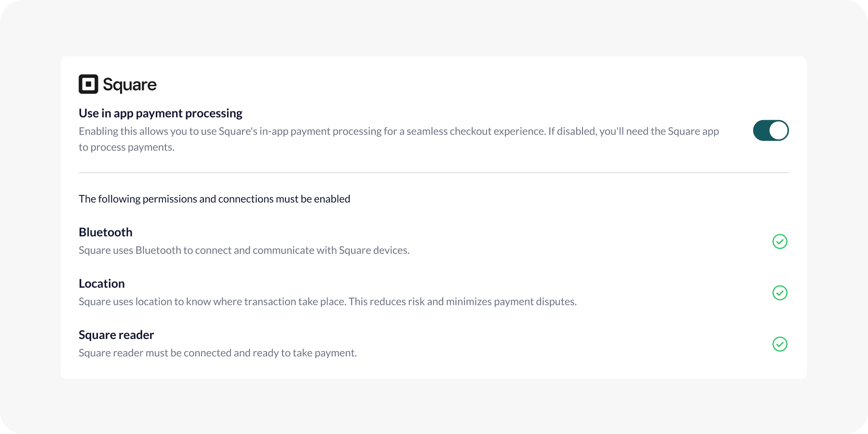This screenshot has height=434, width=868.
Task: Click the Bluetooth description text
Action: click(244, 250)
